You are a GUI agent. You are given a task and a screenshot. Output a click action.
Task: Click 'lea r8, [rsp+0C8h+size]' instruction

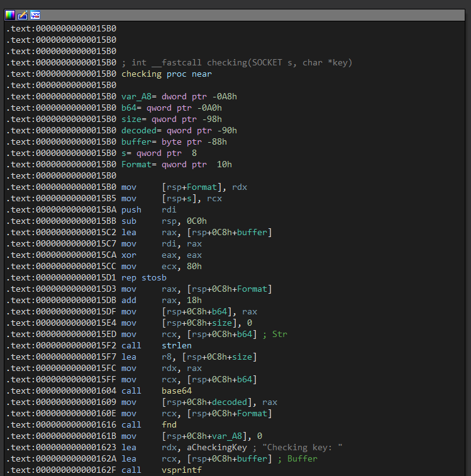[x=189, y=357]
